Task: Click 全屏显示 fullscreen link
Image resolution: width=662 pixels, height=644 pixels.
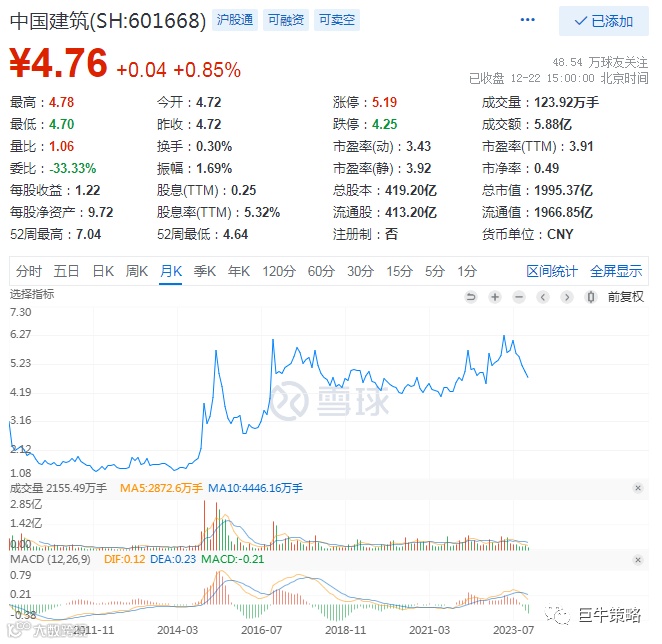Action: coord(616,271)
